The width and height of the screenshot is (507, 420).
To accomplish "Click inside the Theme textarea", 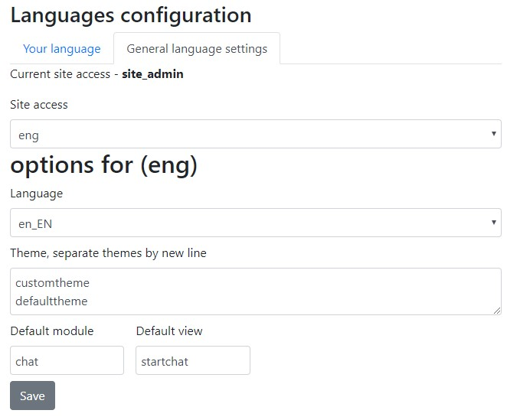I will pyautogui.click(x=256, y=291).
